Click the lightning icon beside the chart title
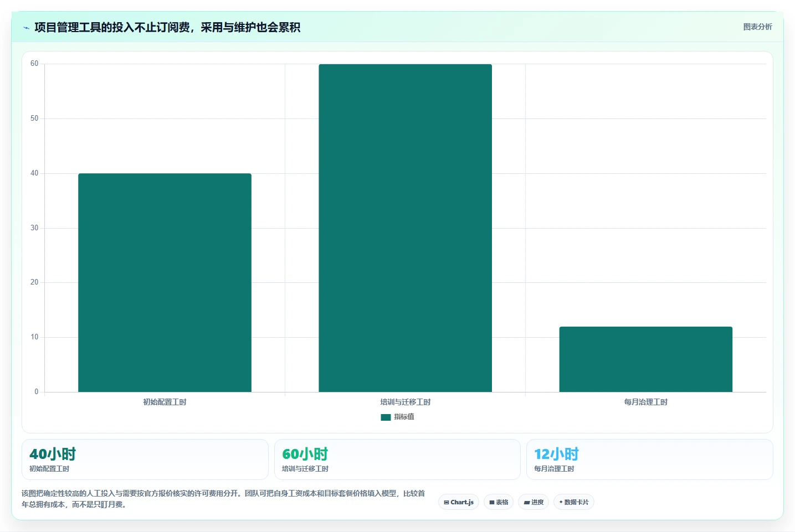This screenshot has width=795, height=532. tap(26, 28)
